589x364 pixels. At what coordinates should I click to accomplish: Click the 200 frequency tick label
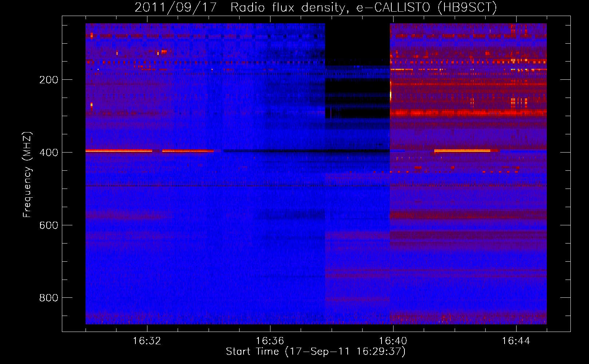49,80
